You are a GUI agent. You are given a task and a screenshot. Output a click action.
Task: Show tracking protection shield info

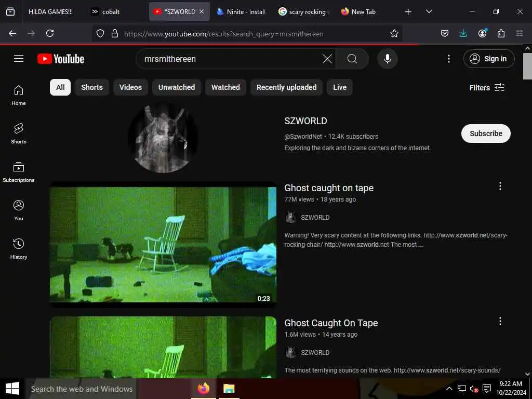pos(100,33)
